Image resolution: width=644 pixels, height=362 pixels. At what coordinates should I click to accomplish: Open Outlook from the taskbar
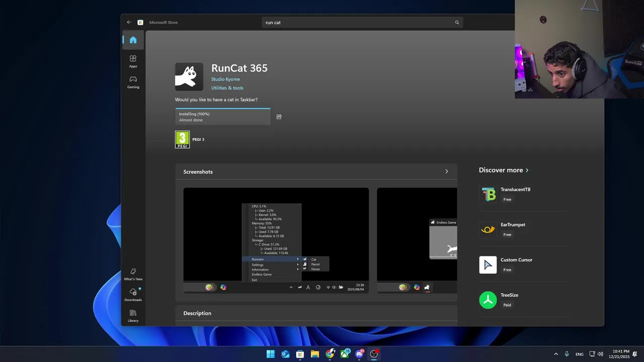(285, 354)
